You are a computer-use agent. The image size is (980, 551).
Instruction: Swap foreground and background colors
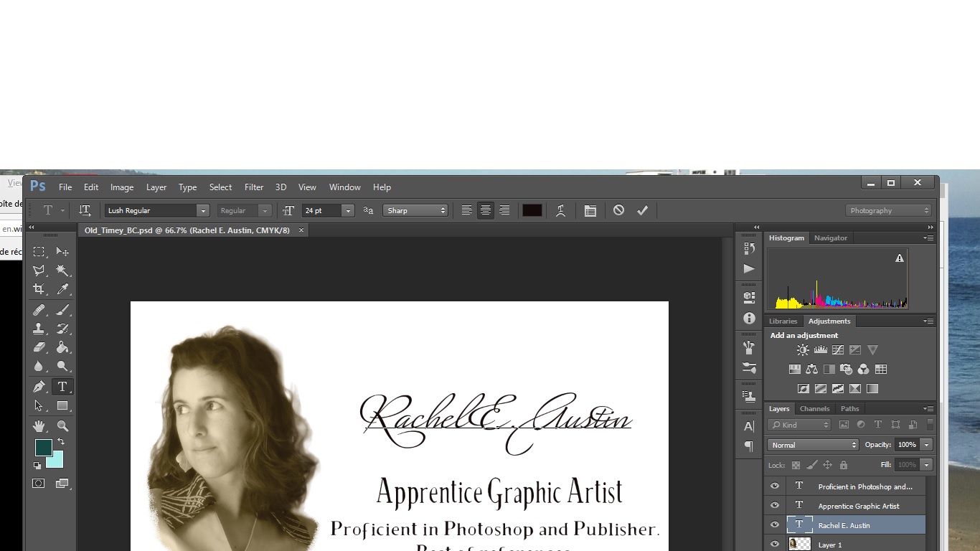(x=61, y=441)
